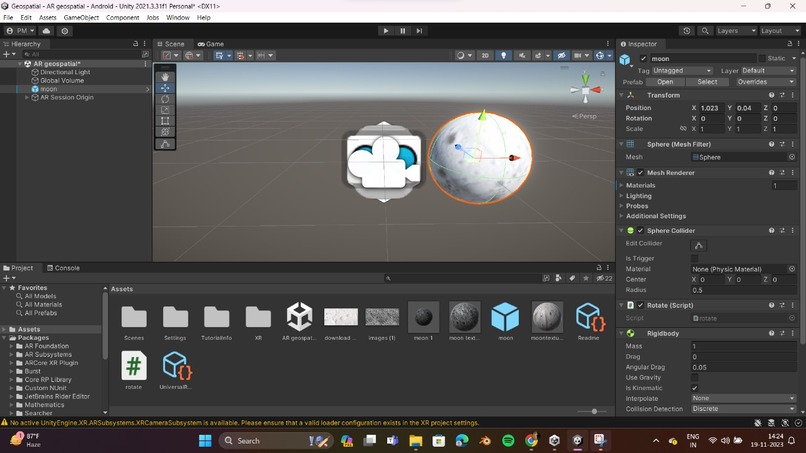Open the Layout dropdown
The width and height of the screenshot is (806, 453).
pos(780,31)
